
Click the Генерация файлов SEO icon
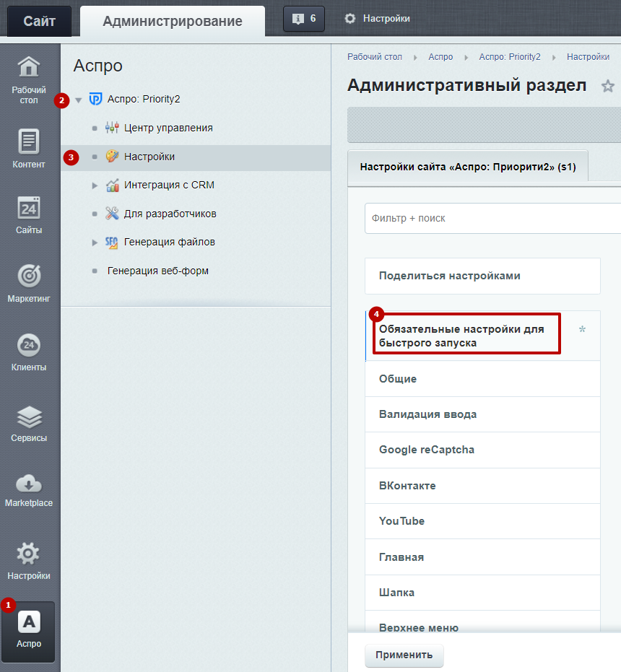pos(111,243)
